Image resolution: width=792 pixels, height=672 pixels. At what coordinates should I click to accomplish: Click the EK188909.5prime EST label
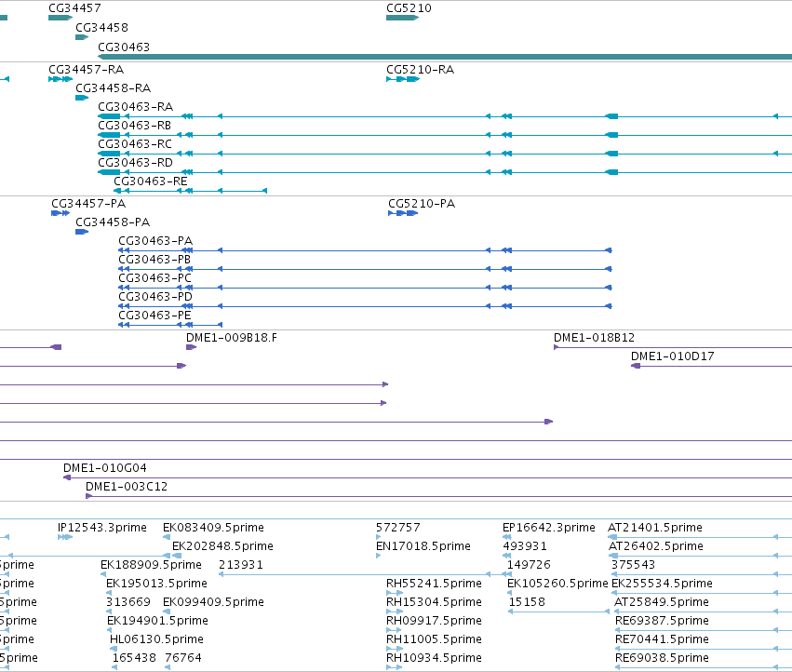pyautogui.click(x=151, y=565)
